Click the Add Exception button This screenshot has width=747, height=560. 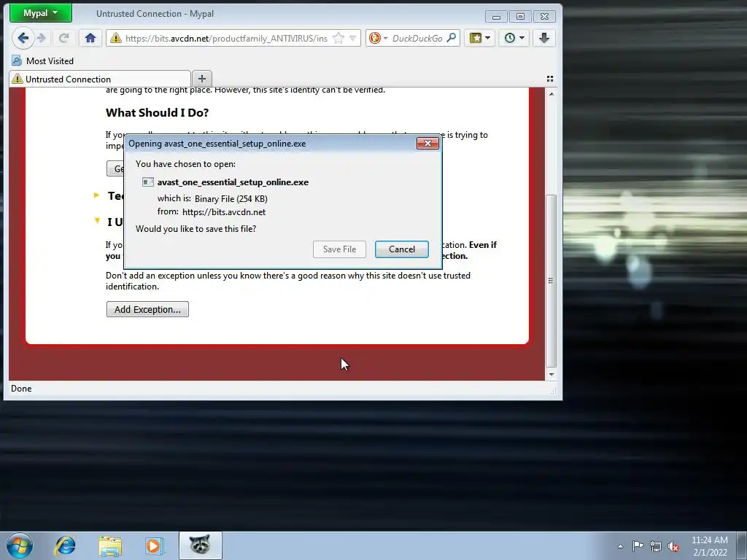(147, 309)
